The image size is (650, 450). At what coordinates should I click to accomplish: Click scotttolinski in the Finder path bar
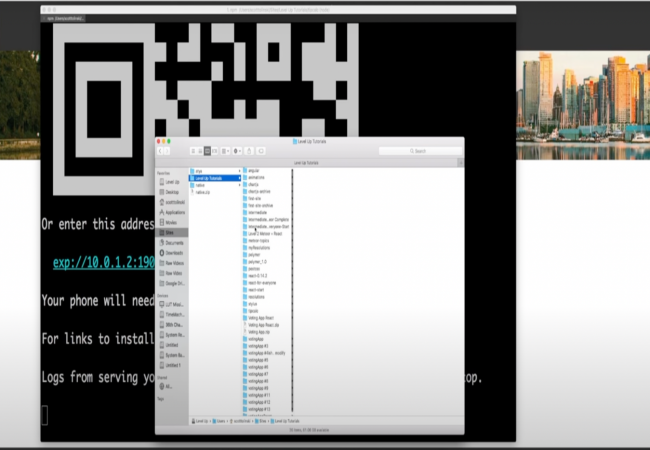(x=240, y=421)
